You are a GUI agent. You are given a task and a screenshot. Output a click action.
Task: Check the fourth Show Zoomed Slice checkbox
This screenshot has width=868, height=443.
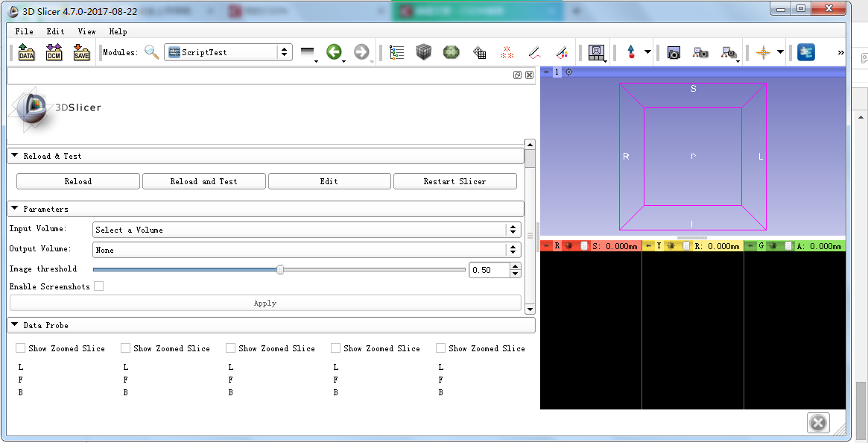tap(335, 348)
